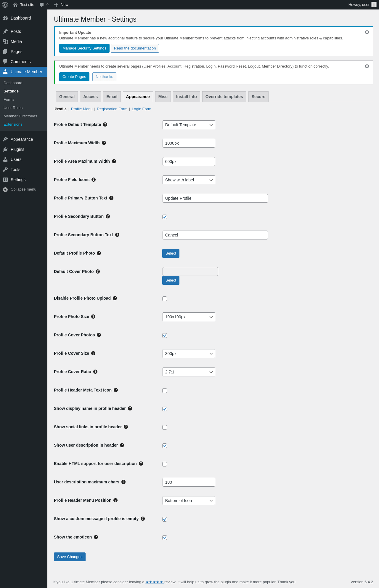
Task: Show help for Default Cover Photo
Action: [98, 271]
